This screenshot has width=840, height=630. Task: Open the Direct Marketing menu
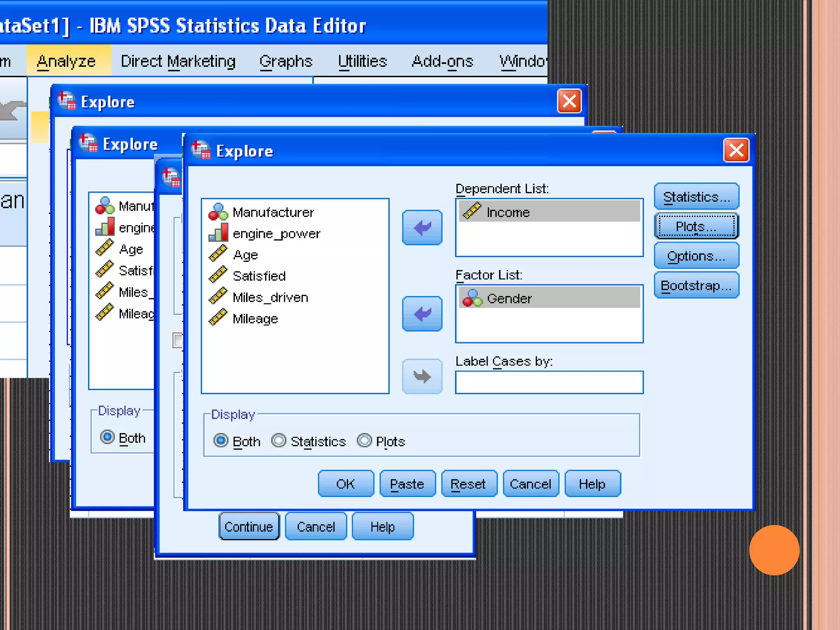178,62
